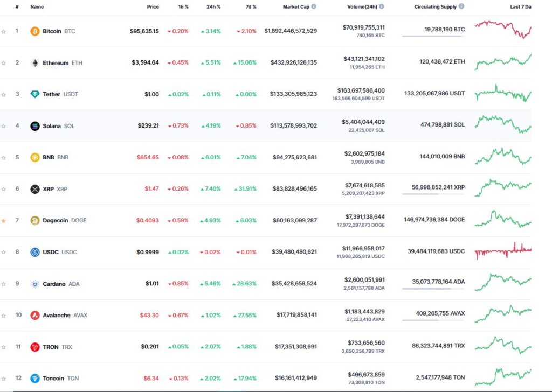Click the Avalanche logo icon
The image size is (552, 392).
pyautogui.click(x=35, y=316)
